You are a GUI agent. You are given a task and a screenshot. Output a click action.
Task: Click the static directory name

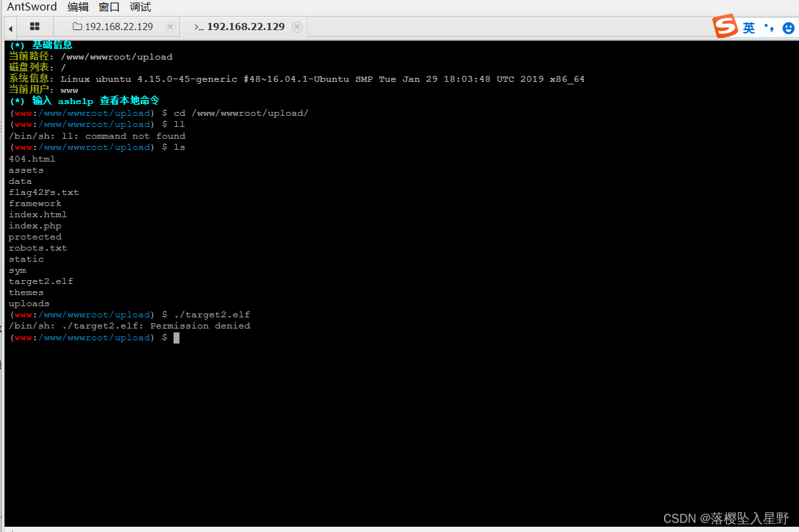click(26, 259)
